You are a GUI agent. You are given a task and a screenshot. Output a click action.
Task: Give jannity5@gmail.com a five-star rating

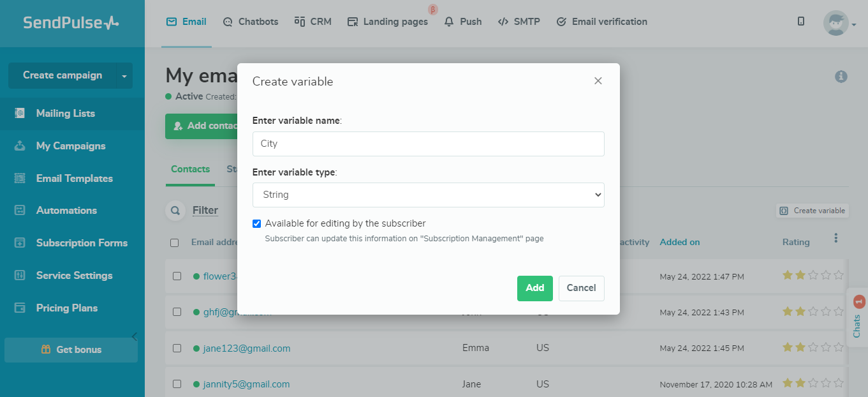837,384
